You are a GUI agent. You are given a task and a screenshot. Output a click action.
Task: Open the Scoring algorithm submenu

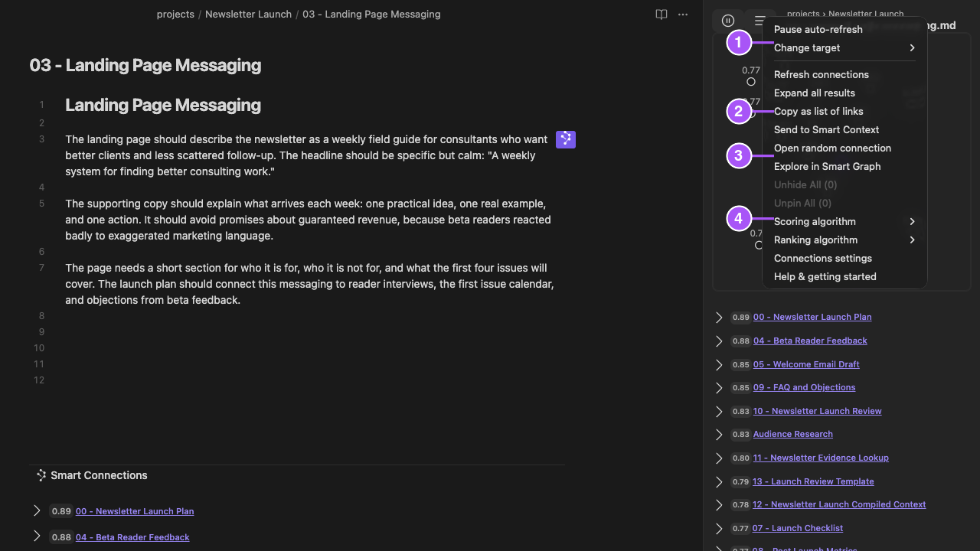[844, 221]
